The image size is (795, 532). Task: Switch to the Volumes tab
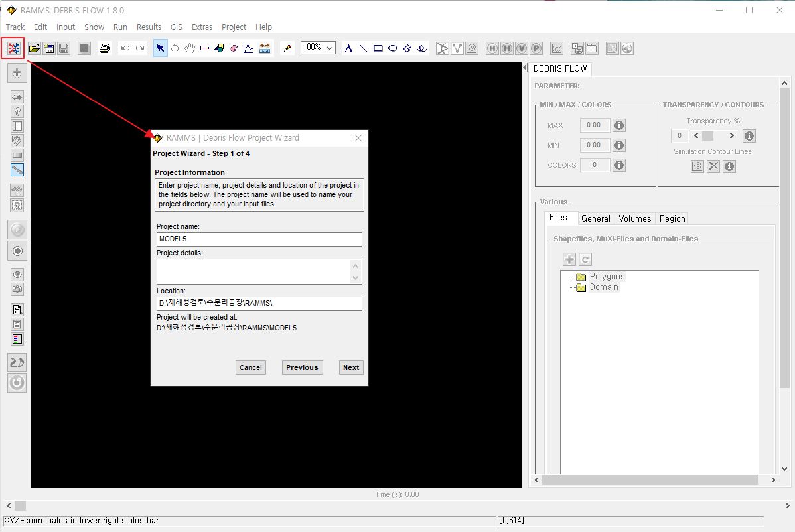pyautogui.click(x=635, y=218)
